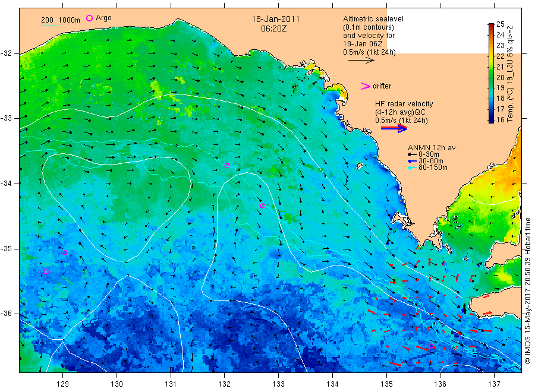Image resolution: width=535 pixels, height=392 pixels.
Task: Click the dark red top of temperature colorbar
Action: click(x=491, y=26)
